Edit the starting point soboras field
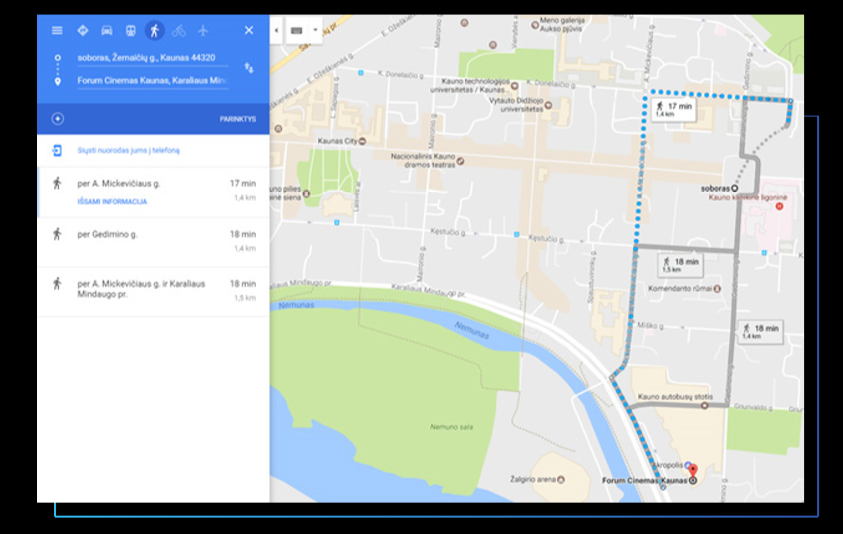The width and height of the screenshot is (843, 534). pyautogui.click(x=153, y=58)
